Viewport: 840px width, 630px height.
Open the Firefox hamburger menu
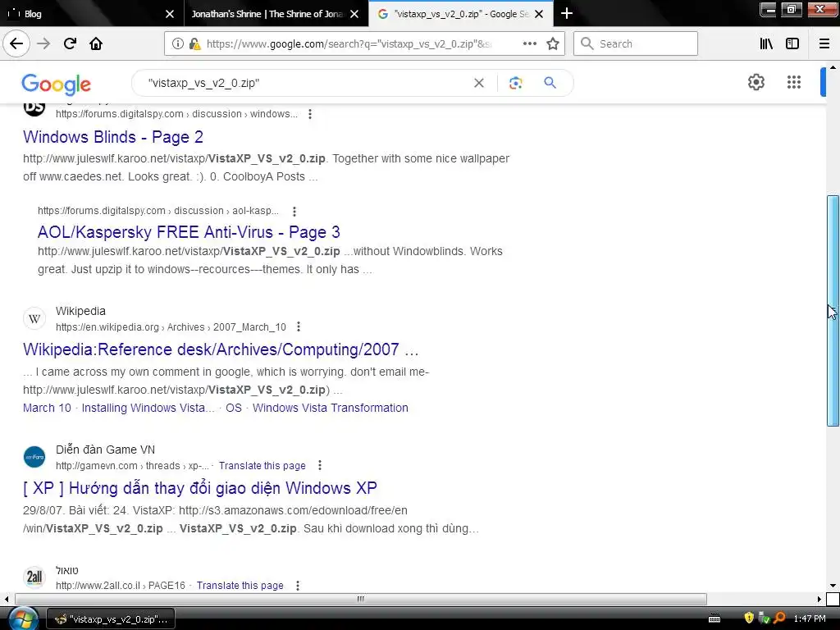pos(824,43)
